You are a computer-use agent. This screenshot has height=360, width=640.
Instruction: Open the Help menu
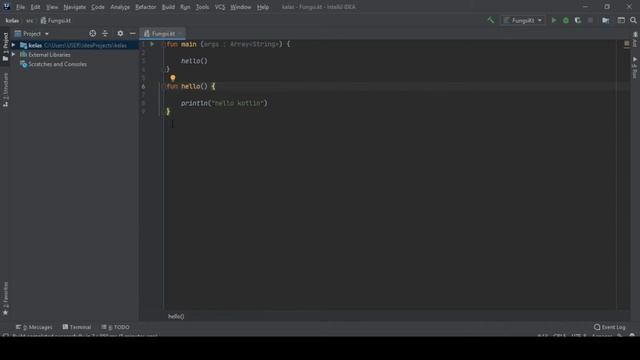(x=263, y=7)
